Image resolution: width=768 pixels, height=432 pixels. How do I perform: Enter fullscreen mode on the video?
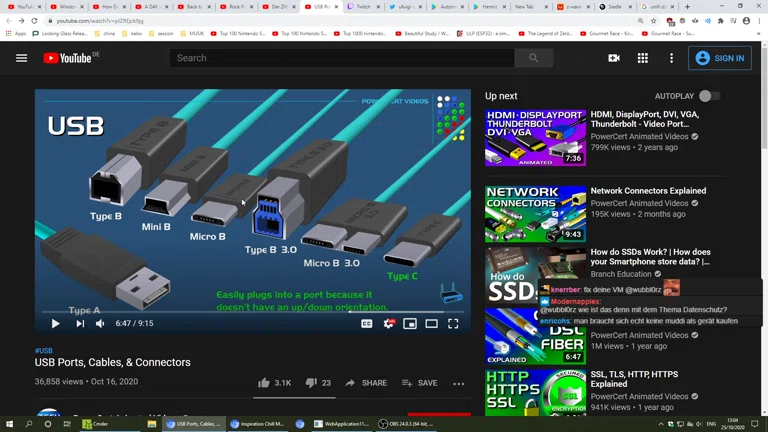453,324
